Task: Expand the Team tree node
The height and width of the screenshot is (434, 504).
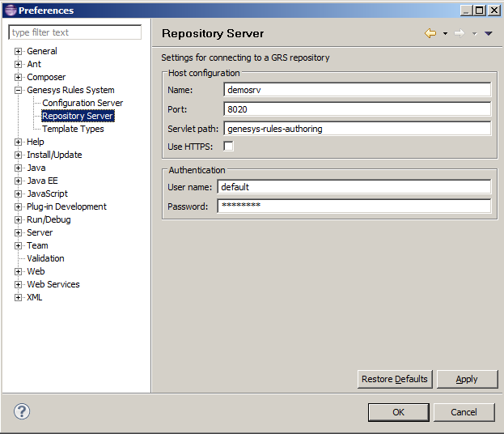Action: click(19, 246)
